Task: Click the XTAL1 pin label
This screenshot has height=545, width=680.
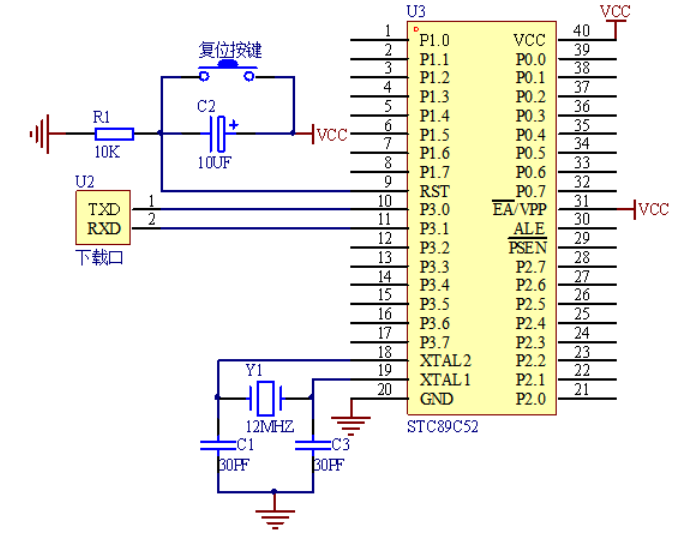Action: 445,380
